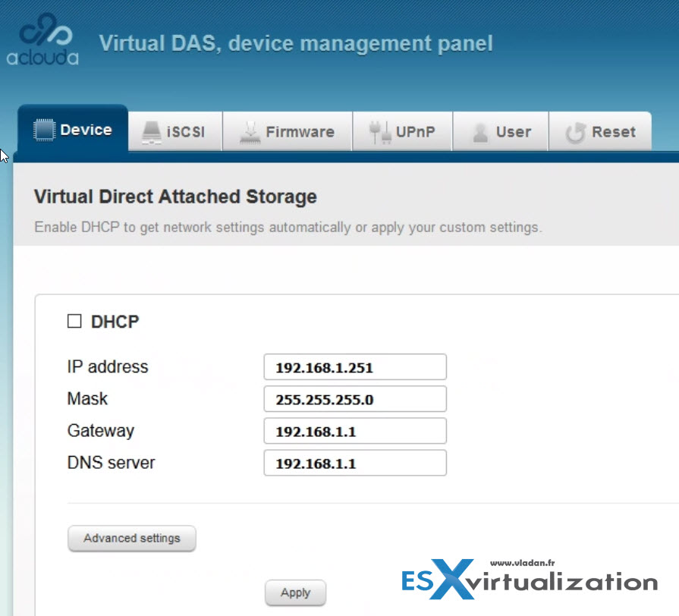
Task: Click the DNS server input field
Action: [355, 464]
